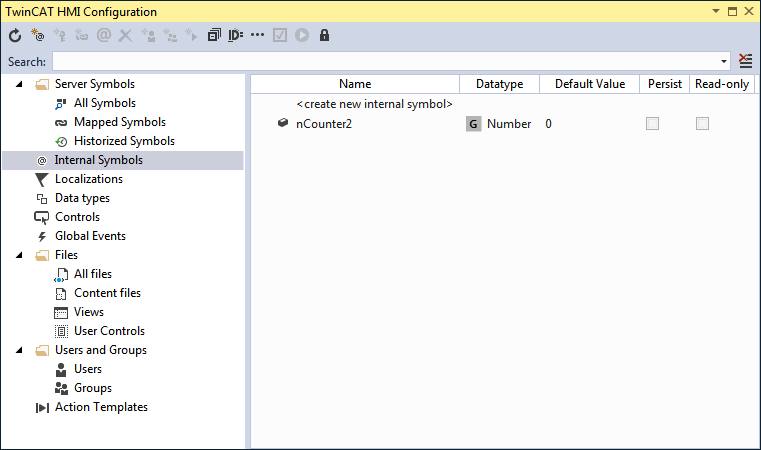761x450 pixels.
Task: Click the Default Value column header
Action: (590, 84)
